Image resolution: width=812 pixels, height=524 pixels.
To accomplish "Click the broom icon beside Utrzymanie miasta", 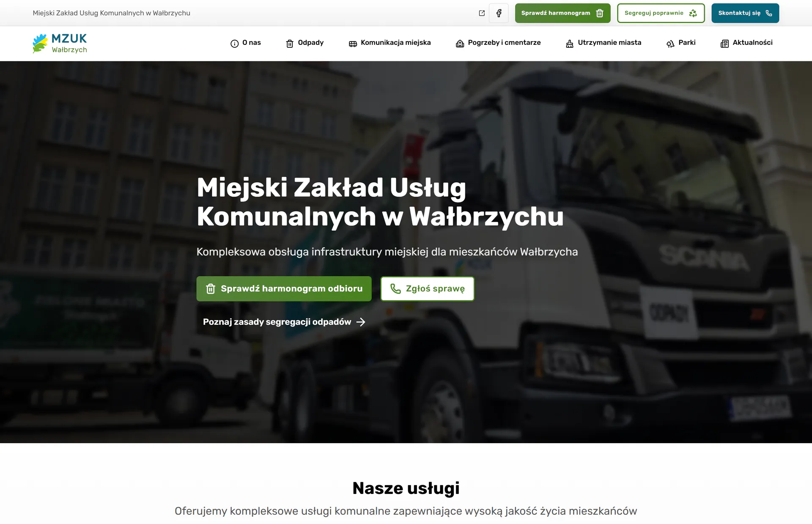I will tap(570, 44).
